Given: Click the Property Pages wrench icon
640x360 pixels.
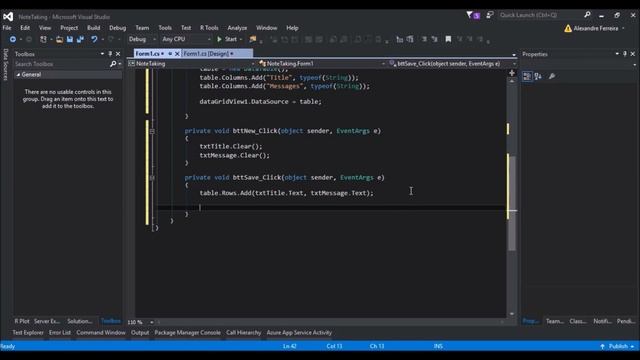Looking at the screenshot, I should pos(552,76).
